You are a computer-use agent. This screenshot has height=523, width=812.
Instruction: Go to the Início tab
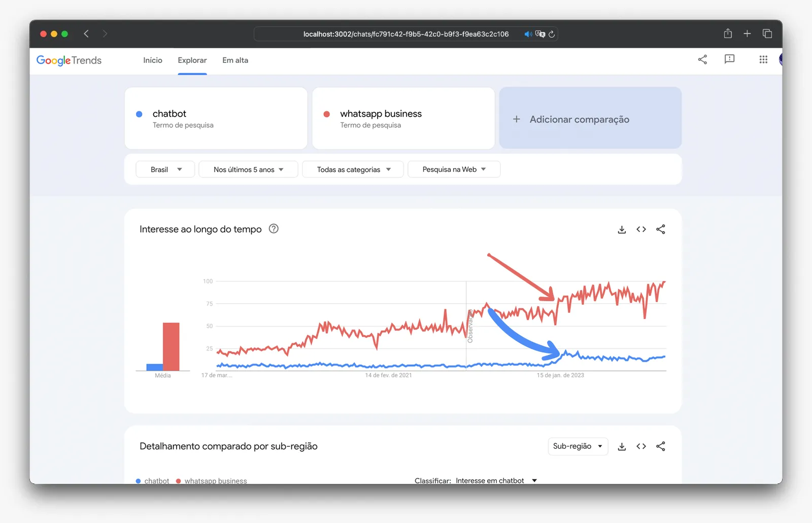coord(153,60)
